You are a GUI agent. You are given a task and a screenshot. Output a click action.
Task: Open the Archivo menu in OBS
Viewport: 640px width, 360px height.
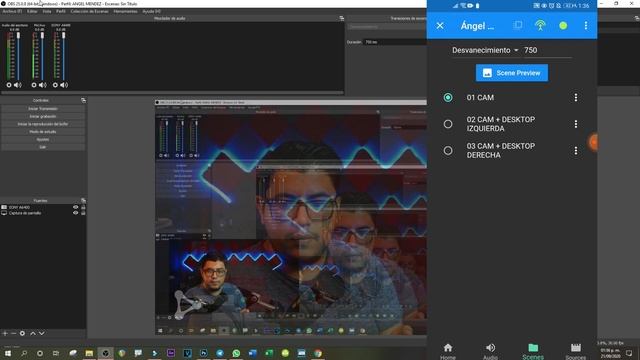click(x=12, y=11)
